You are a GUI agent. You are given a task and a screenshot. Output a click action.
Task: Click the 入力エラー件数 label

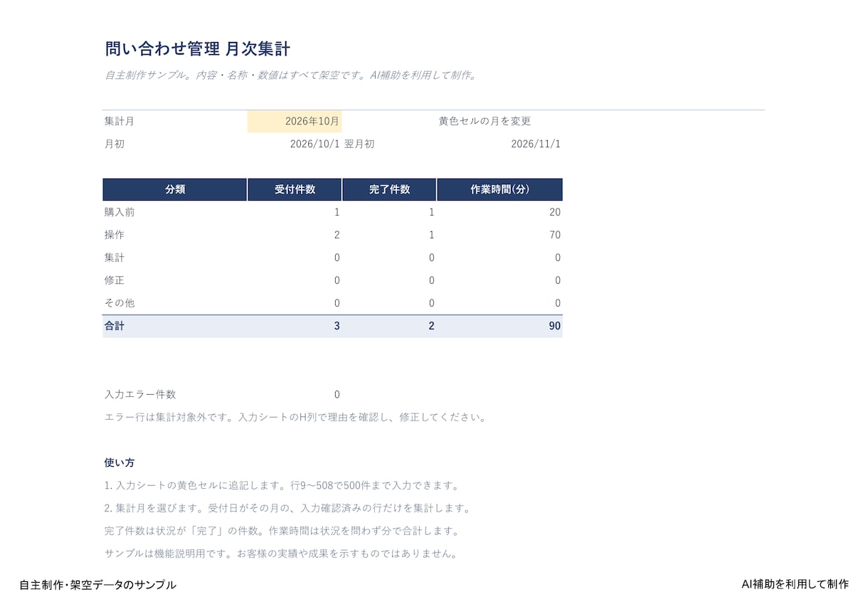140,395
